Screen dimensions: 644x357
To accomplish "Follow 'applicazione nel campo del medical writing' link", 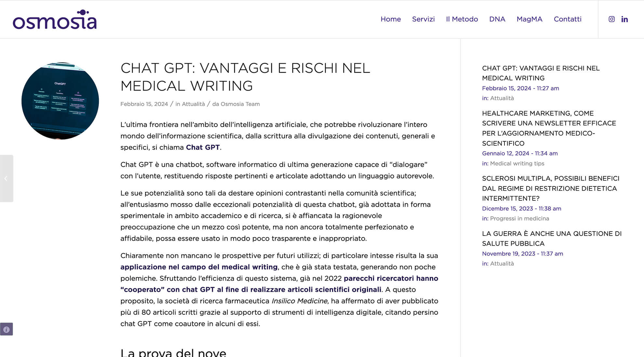I will pos(199,267).
